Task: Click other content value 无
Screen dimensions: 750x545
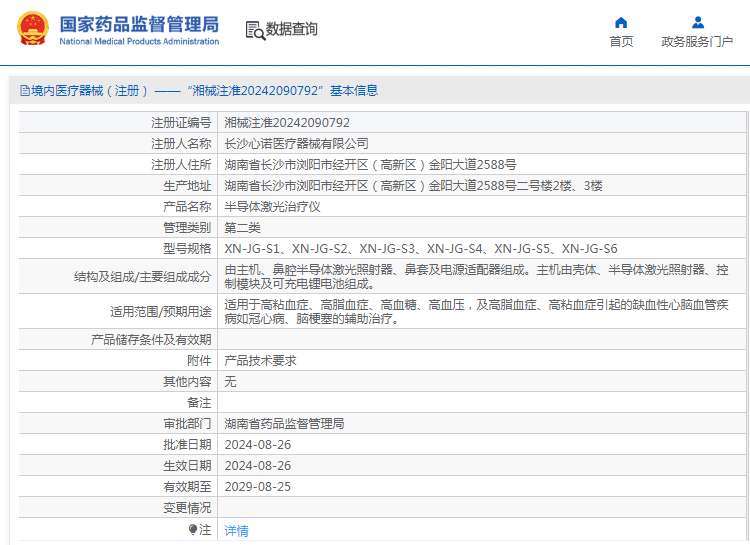Action: click(x=230, y=382)
